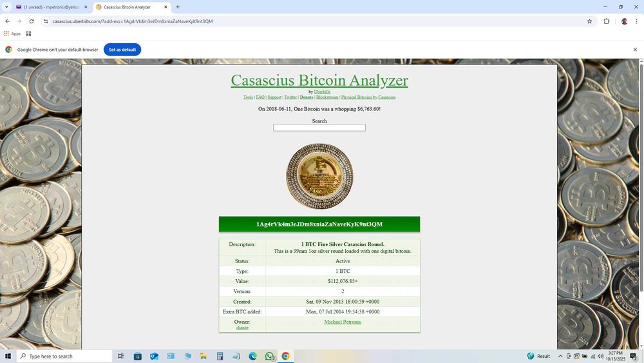
Task: Open the notification center icon
Action: [634, 356]
